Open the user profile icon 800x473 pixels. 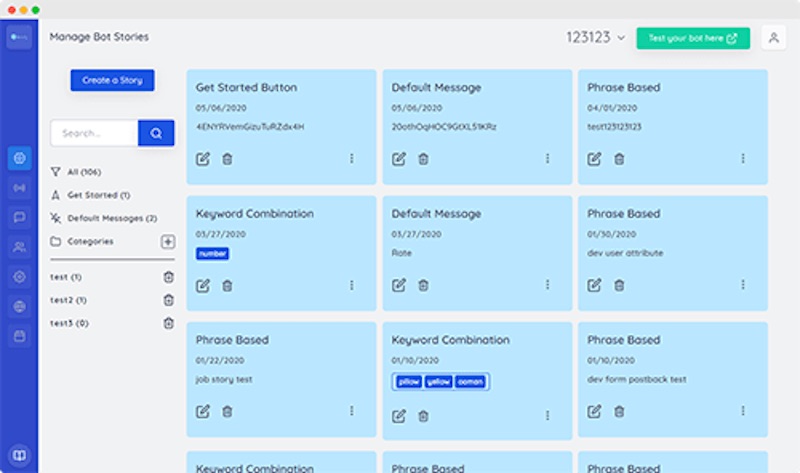[773, 38]
